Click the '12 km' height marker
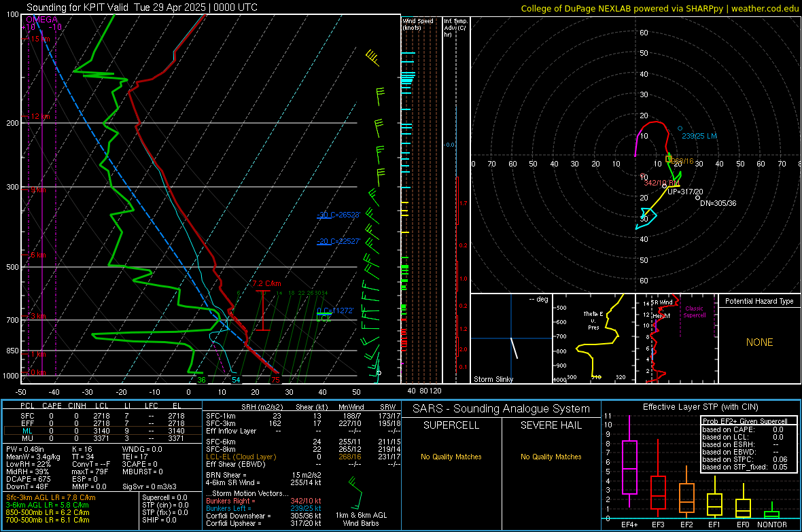Viewport: 802px width, 532px height. pos(39,116)
